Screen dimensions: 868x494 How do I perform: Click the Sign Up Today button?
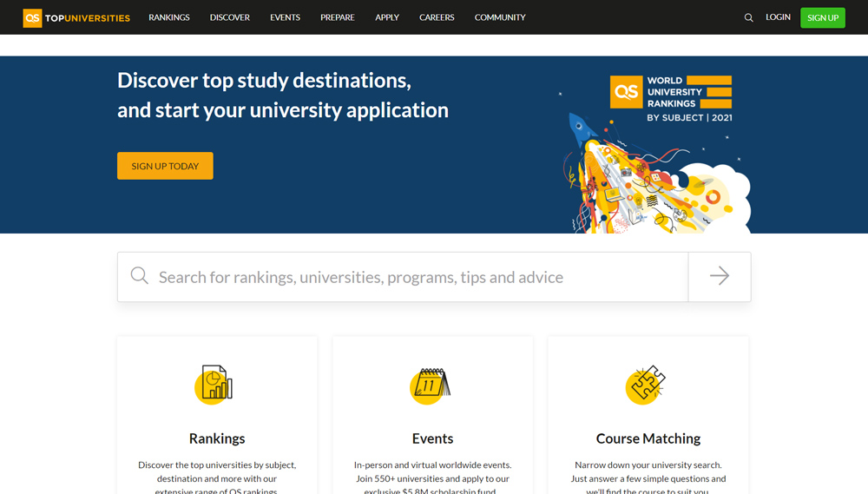coord(165,166)
